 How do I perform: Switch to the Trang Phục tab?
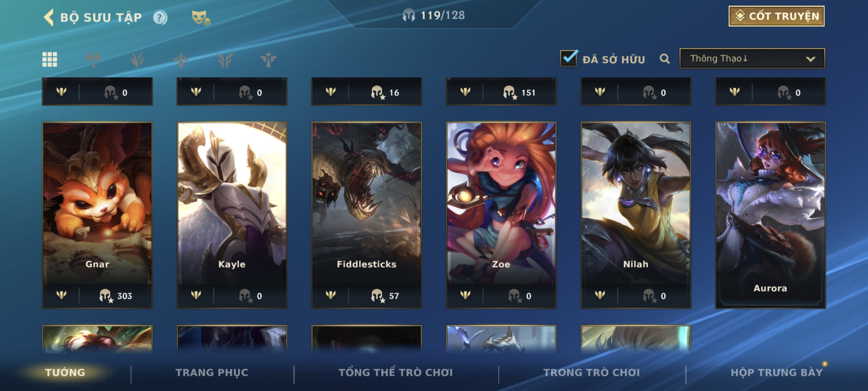click(x=212, y=372)
